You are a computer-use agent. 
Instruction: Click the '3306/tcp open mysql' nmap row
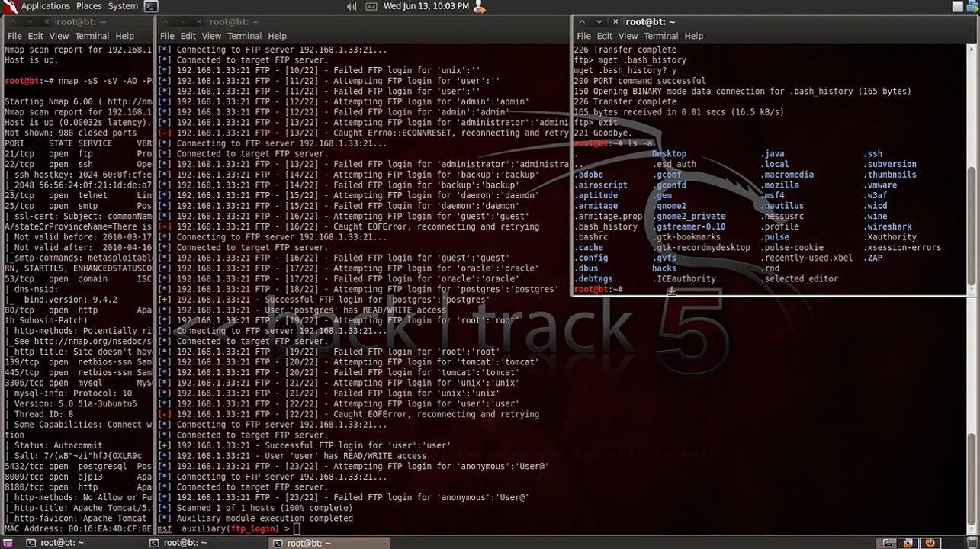point(78,383)
